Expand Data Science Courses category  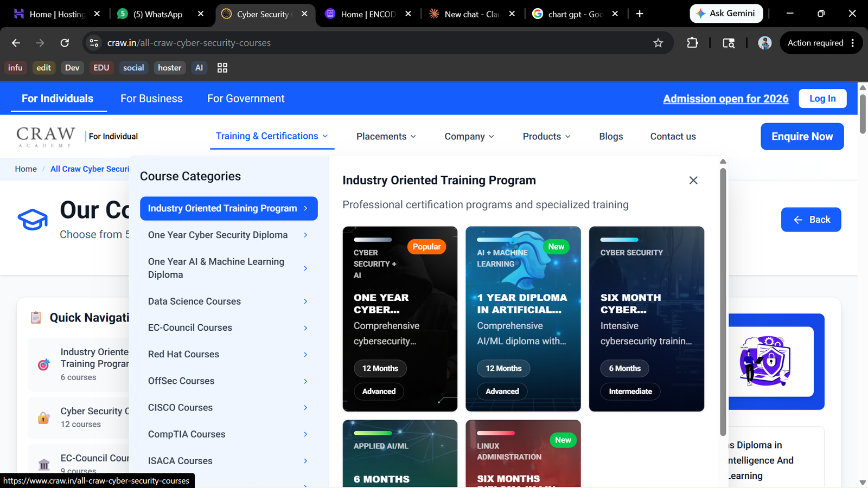click(228, 301)
